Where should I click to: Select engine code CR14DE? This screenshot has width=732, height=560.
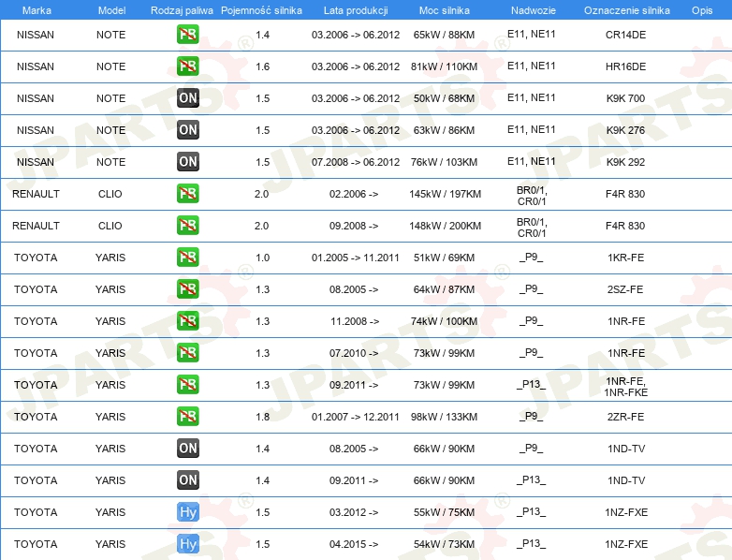click(625, 35)
